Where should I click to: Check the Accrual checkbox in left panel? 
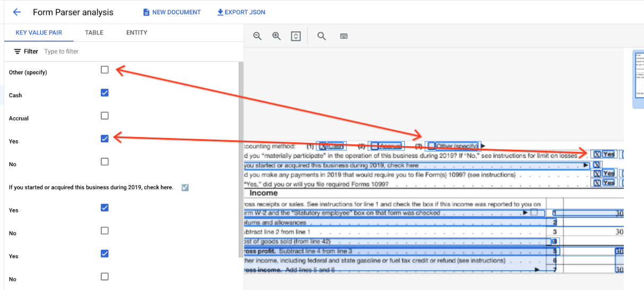(x=105, y=116)
